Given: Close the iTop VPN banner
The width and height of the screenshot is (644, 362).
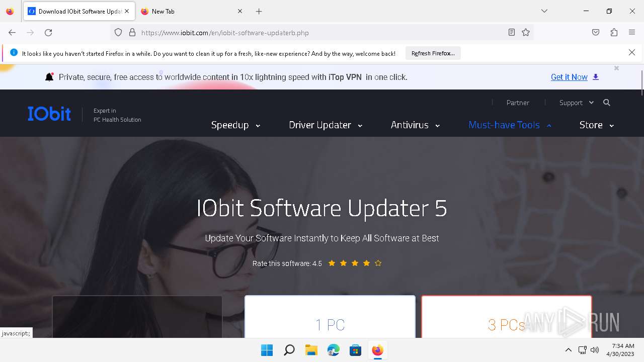Looking at the screenshot, I should click(616, 68).
